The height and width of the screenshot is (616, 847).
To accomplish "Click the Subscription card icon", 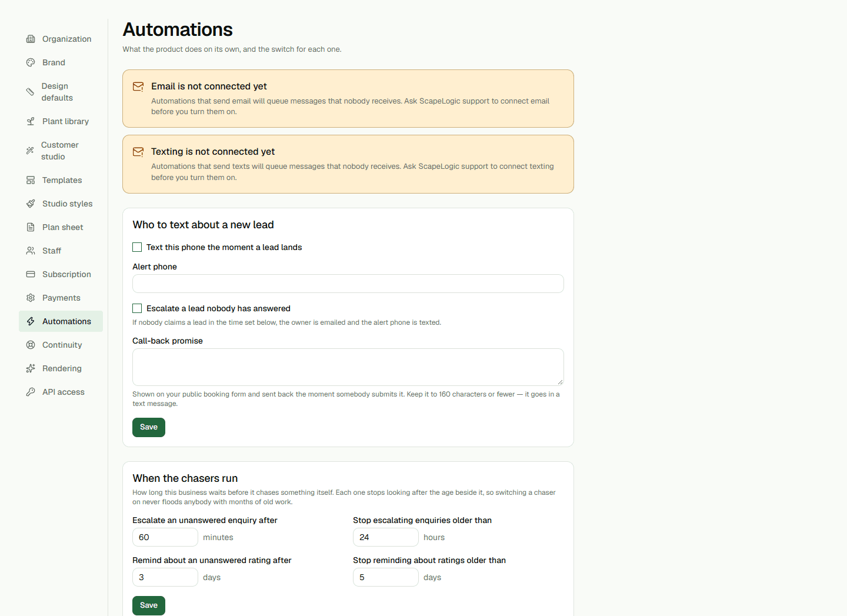I will point(31,274).
